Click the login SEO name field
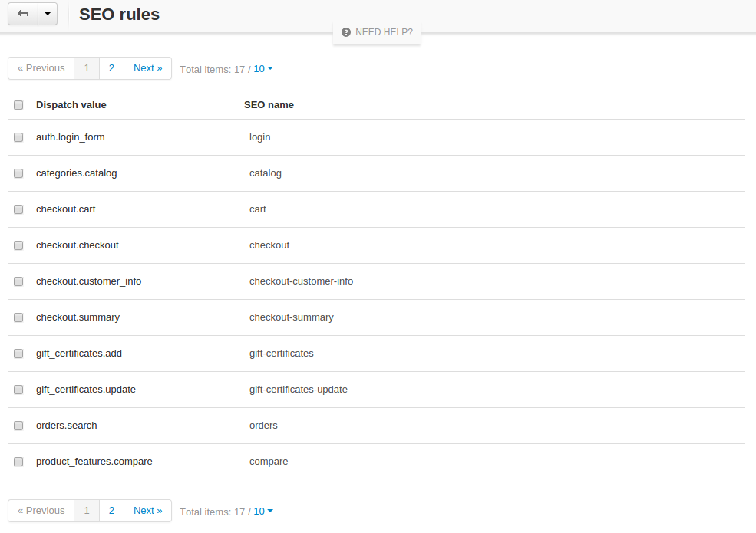 (260, 137)
